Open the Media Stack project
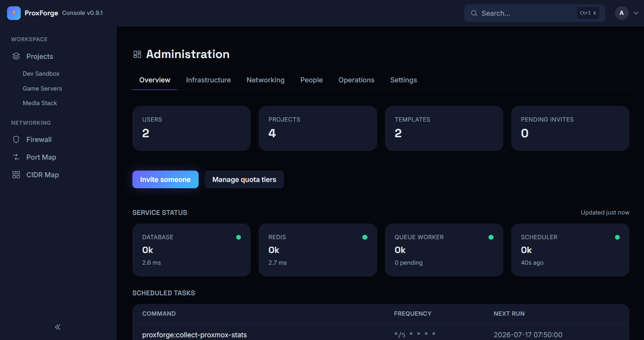Viewport: 644px width, 340px height. coord(40,103)
